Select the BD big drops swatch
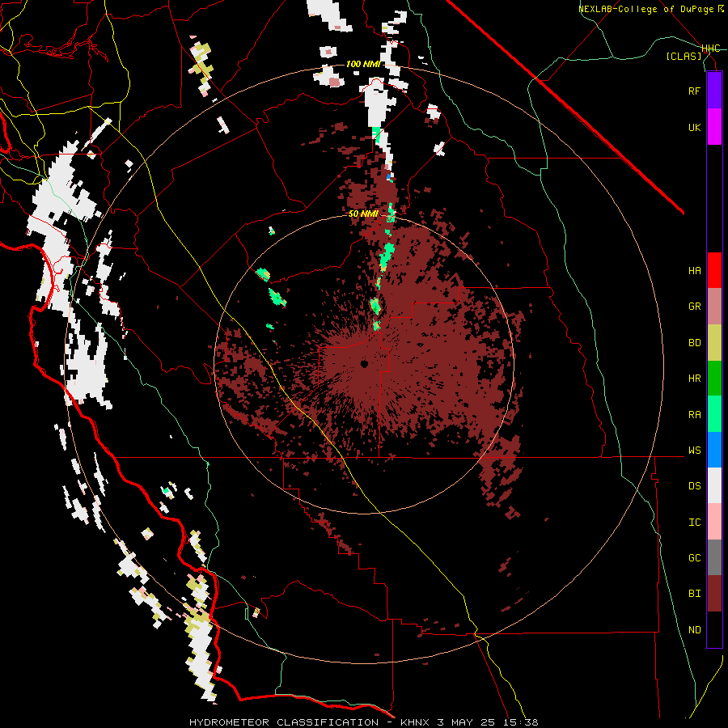 point(714,343)
